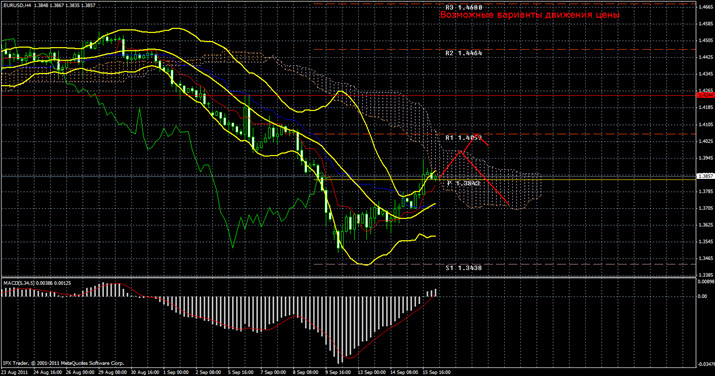Click the current price tag 1.3857
The image size is (715, 376).
tap(705, 176)
